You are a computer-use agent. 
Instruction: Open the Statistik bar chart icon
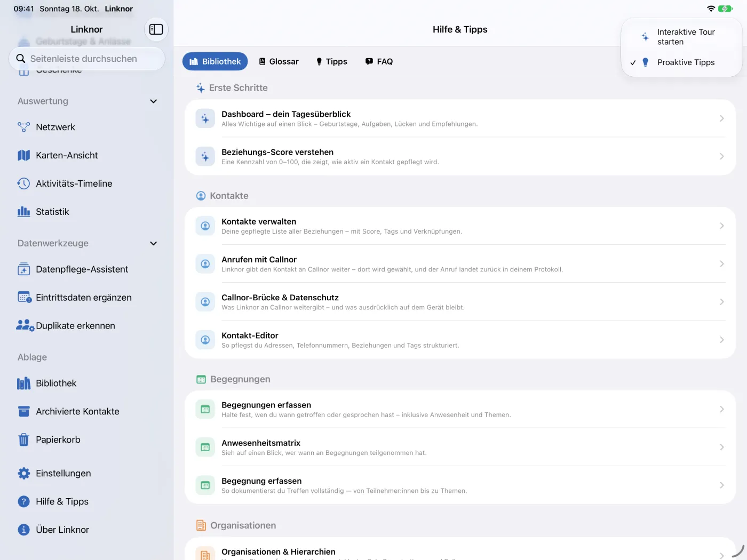click(23, 212)
